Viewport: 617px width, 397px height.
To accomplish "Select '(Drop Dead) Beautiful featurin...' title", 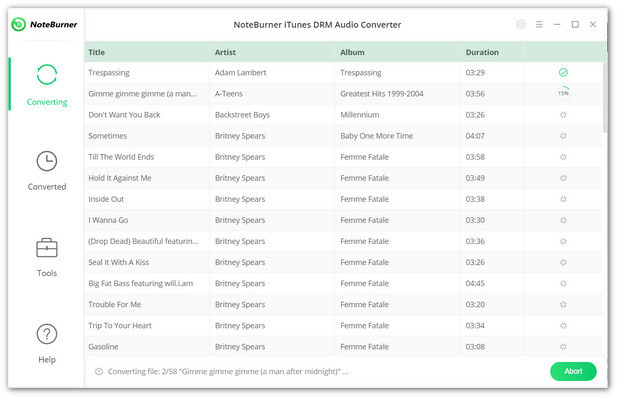I will pos(143,241).
